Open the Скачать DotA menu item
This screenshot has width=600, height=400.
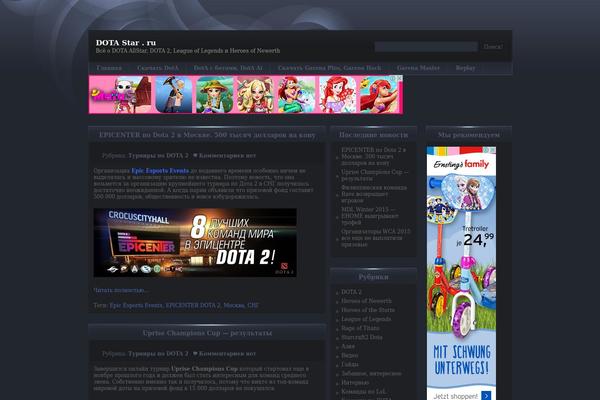pyautogui.click(x=158, y=68)
